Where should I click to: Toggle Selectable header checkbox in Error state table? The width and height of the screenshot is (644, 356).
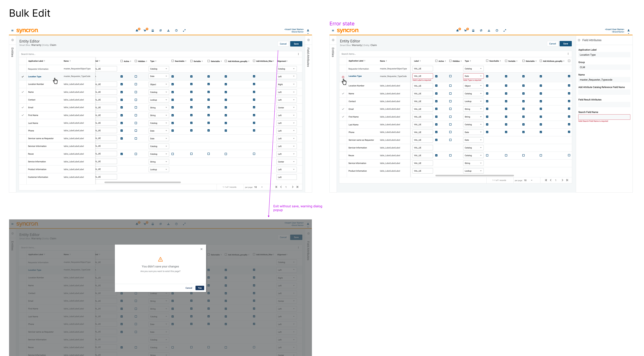point(523,61)
